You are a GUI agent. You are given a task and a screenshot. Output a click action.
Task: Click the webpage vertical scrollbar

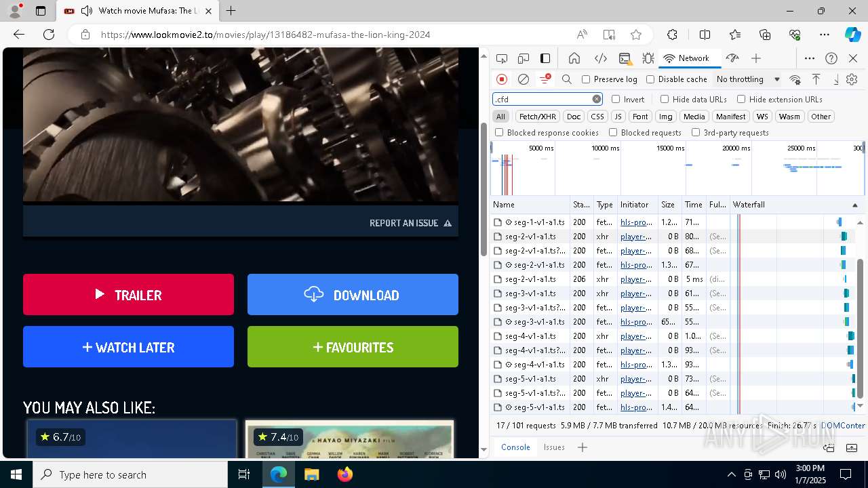tap(484, 190)
